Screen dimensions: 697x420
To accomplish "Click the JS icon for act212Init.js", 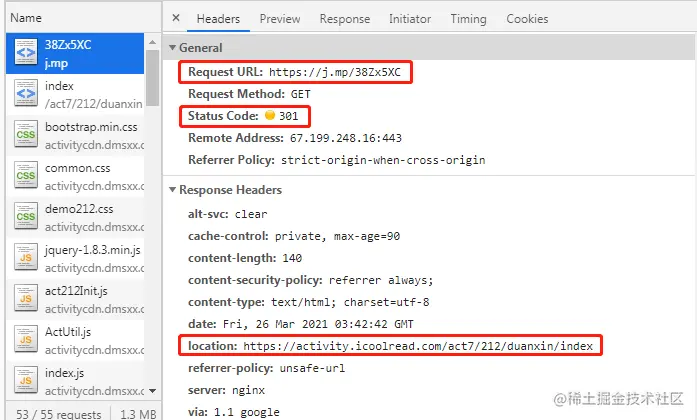I will (26, 299).
